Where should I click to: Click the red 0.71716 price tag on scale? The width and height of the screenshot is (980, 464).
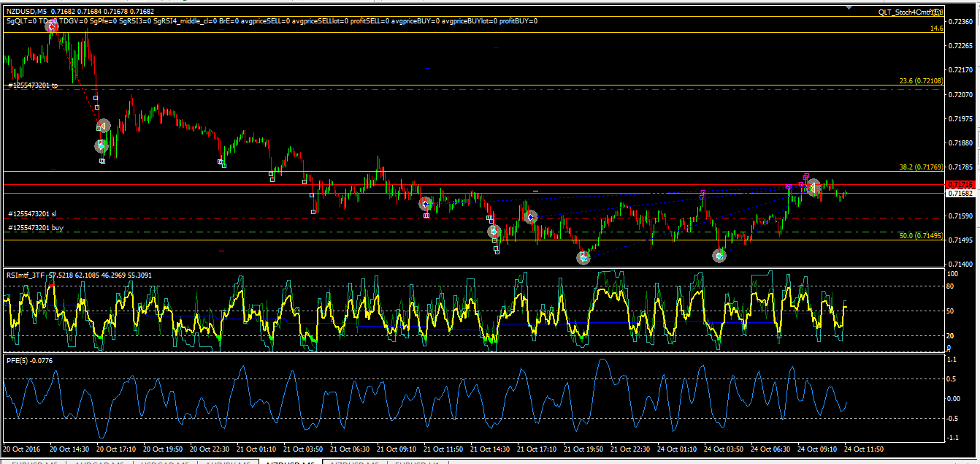tap(960, 185)
